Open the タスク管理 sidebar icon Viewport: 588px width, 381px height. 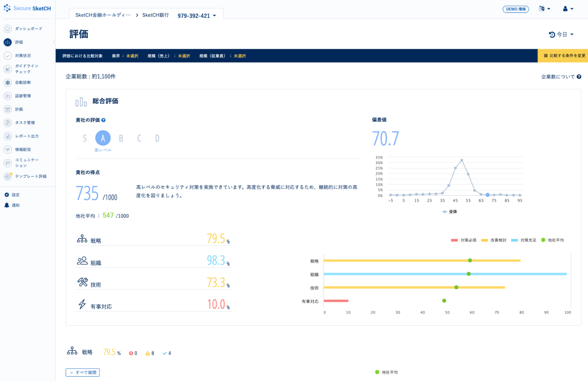[7, 123]
